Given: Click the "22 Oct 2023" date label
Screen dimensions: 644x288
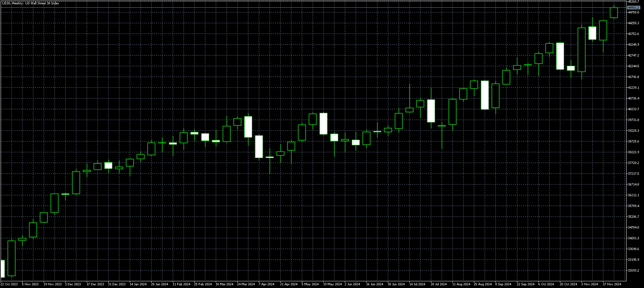Looking at the screenshot, I should [x=9, y=284].
